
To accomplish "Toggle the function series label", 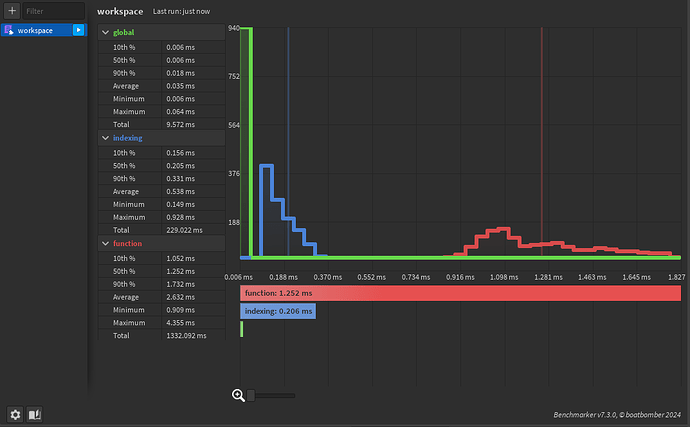I will tap(127, 243).
